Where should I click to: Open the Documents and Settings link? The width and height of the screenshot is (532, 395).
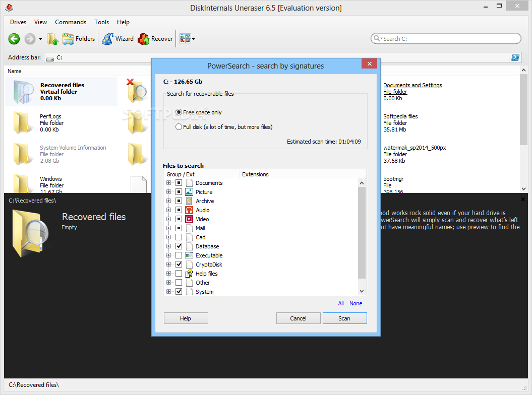[x=412, y=85]
